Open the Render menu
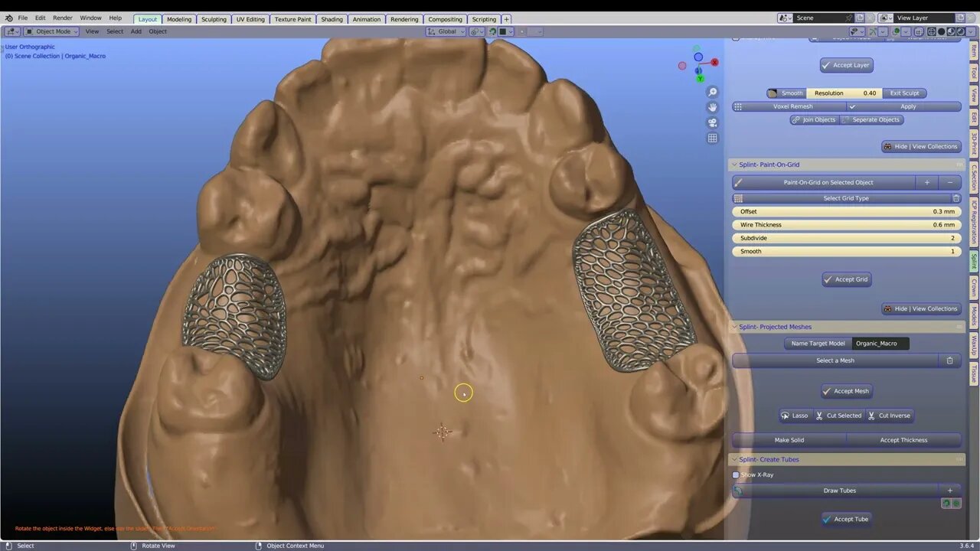The height and width of the screenshot is (551, 980). tap(63, 18)
